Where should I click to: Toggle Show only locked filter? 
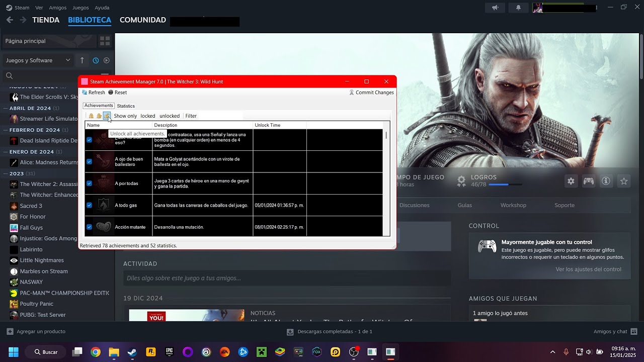point(147,116)
